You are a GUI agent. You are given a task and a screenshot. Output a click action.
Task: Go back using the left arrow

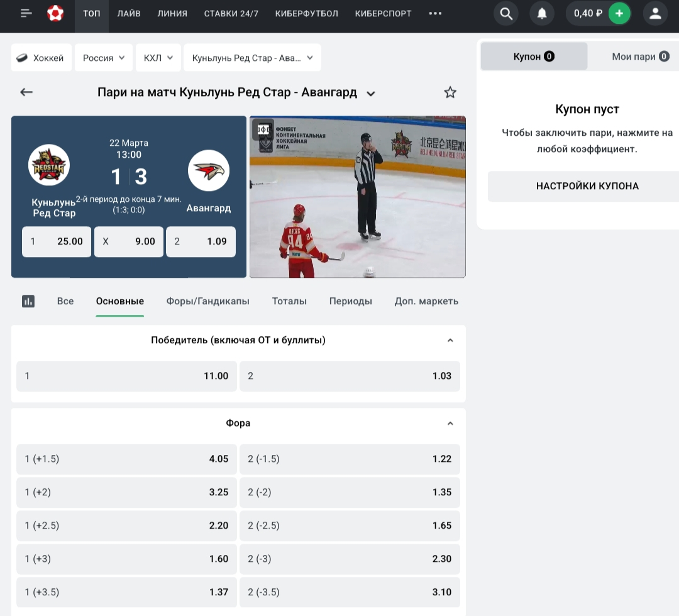pos(26,92)
